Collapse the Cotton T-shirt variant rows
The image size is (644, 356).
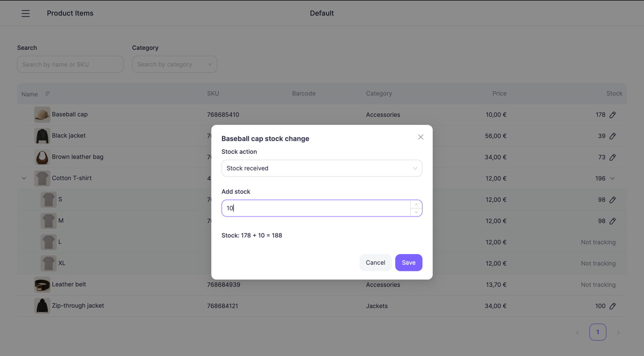pyautogui.click(x=24, y=178)
